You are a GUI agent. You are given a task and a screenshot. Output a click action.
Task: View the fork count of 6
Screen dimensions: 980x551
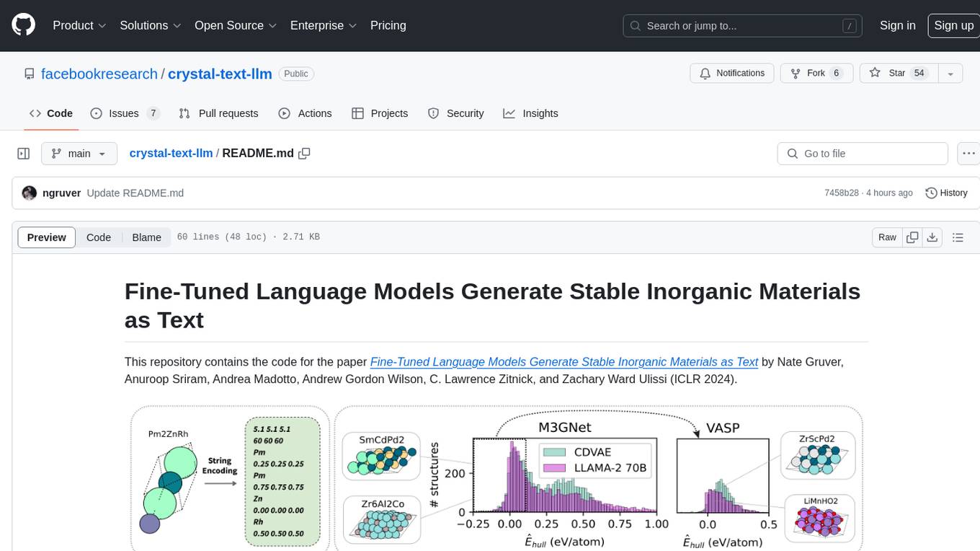click(836, 74)
